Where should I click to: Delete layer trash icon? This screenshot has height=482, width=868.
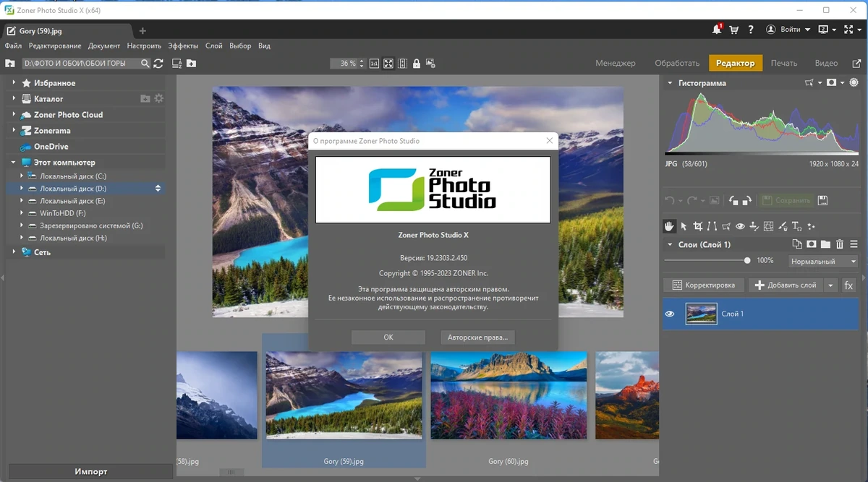(840, 244)
